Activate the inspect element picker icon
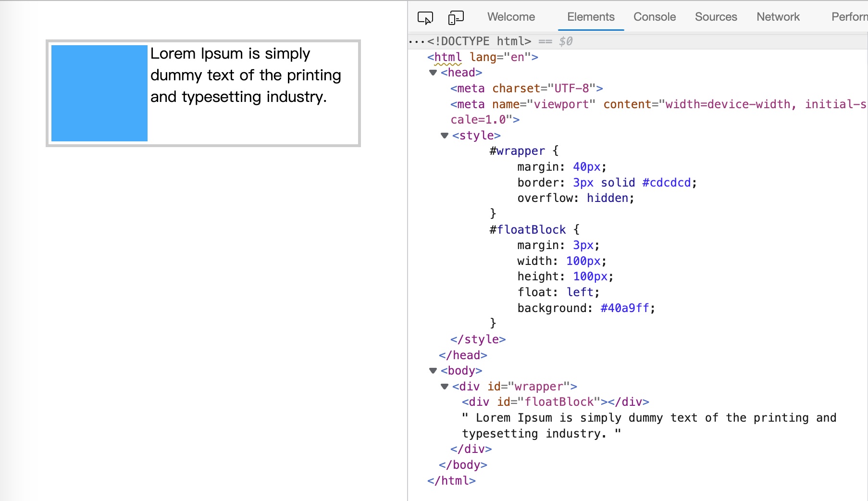This screenshot has width=868, height=501. pyautogui.click(x=425, y=18)
